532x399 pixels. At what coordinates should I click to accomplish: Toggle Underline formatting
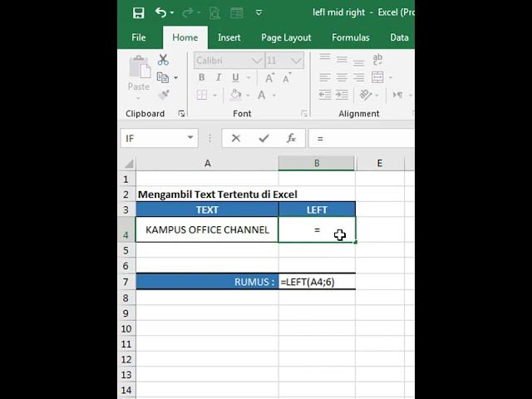[x=236, y=77]
